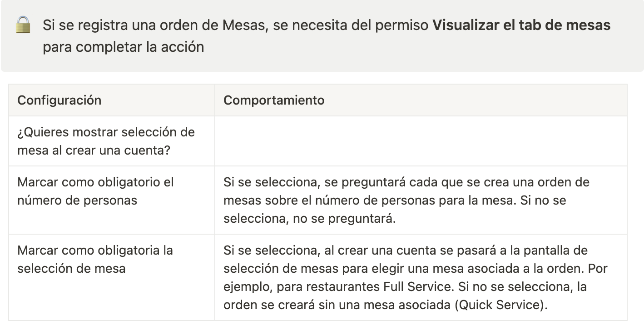Click the word "Mesas" in the callout

tap(244, 25)
